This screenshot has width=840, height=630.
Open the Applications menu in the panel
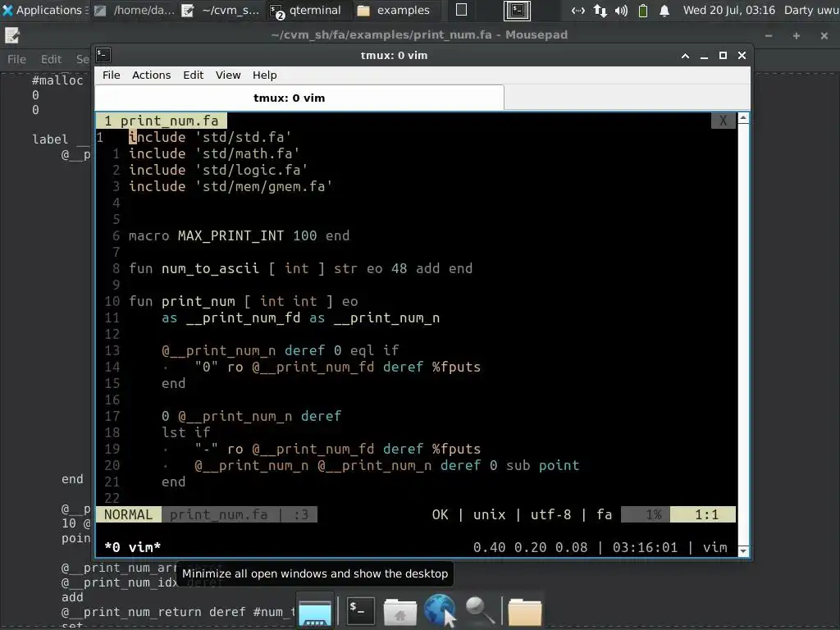pyautogui.click(x=43, y=10)
